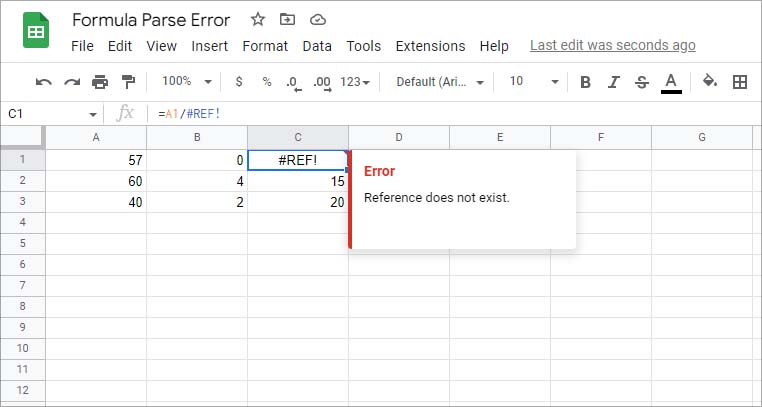Toggle strikethrough formatting
The width and height of the screenshot is (762, 407).
pyautogui.click(x=642, y=82)
